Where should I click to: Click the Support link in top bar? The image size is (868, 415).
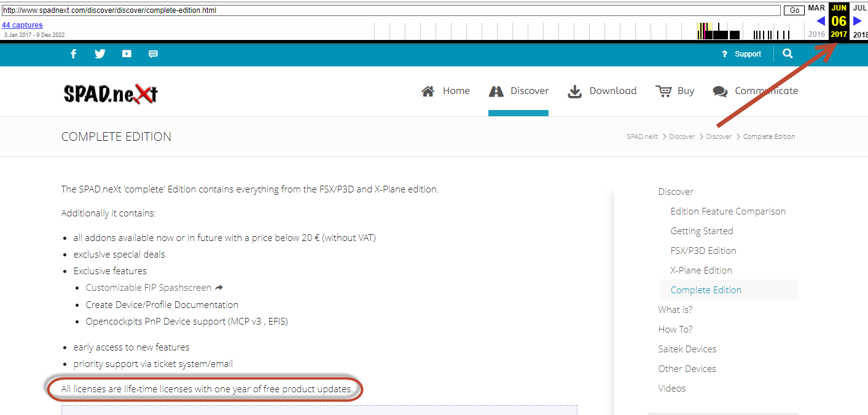tap(748, 54)
